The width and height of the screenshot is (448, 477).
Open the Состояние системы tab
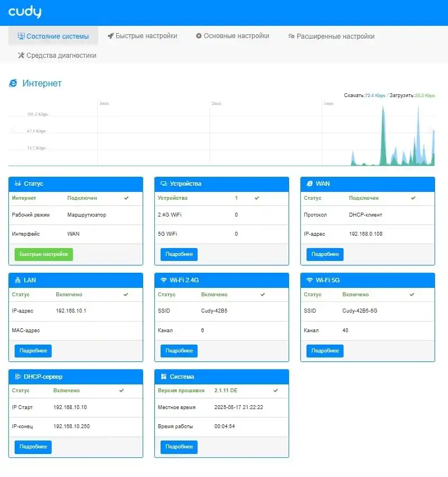[x=53, y=36]
